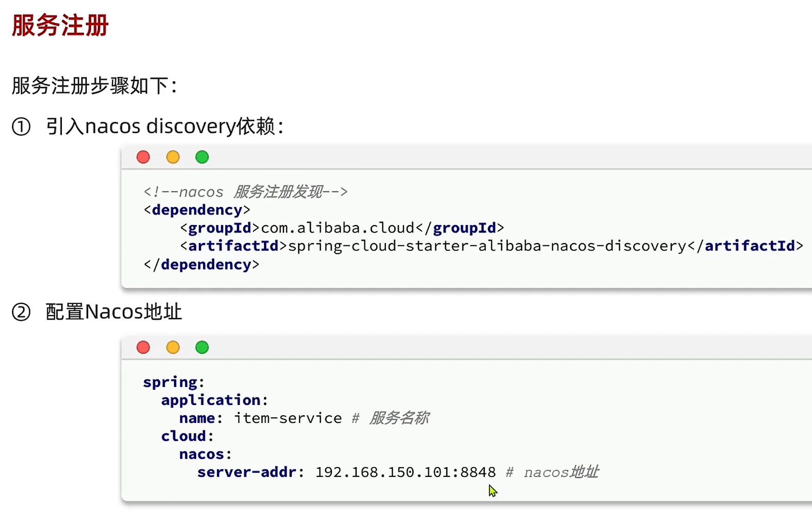Click the opening dependency tag
This screenshot has width=812, height=517.
[x=197, y=210]
